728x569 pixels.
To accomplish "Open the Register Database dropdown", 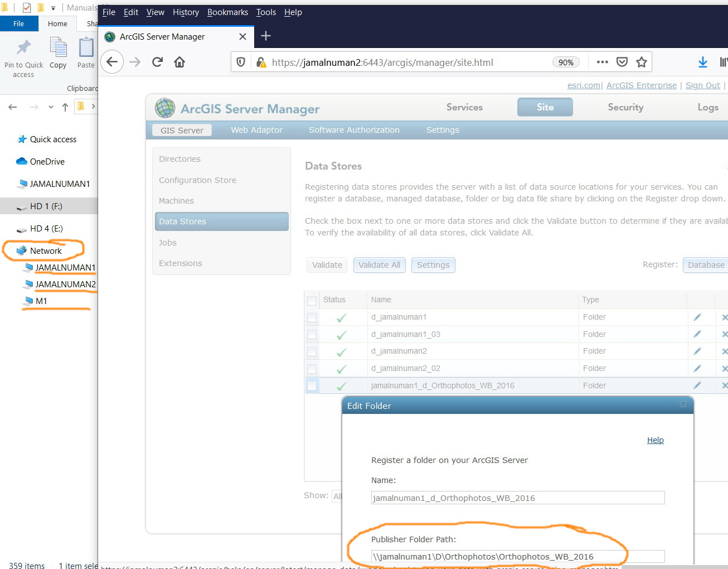I will 706,265.
